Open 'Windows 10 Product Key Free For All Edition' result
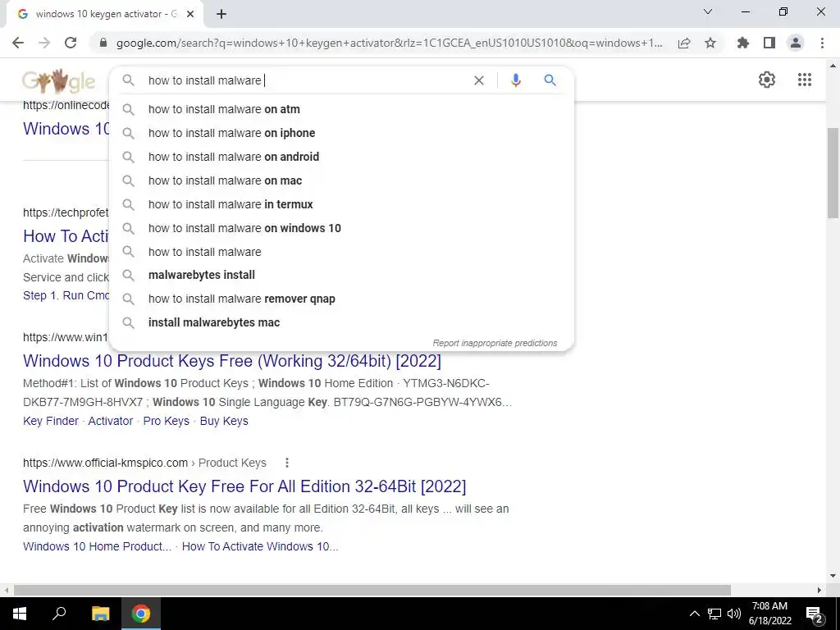 244,486
